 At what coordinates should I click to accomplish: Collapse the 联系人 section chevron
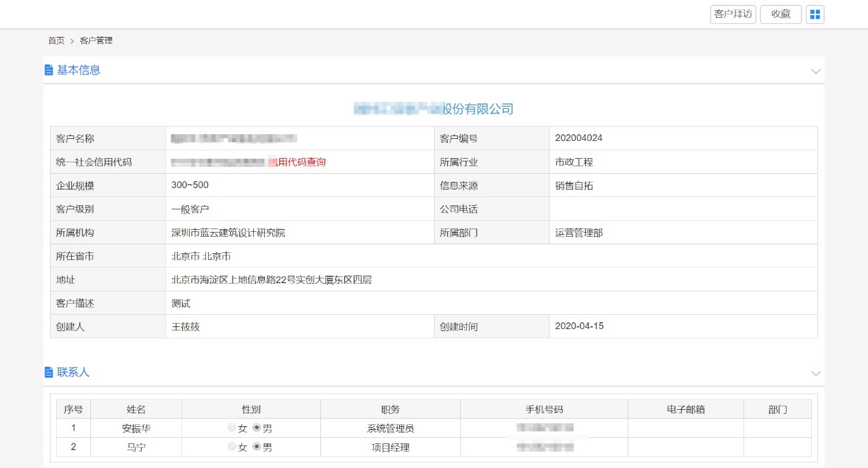point(815,374)
